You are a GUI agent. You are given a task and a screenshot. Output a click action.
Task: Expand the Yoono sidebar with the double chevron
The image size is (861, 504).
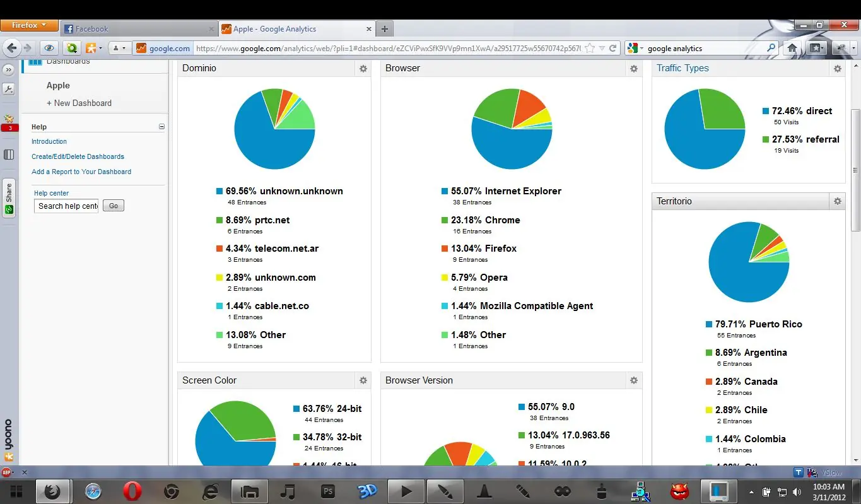(x=9, y=69)
